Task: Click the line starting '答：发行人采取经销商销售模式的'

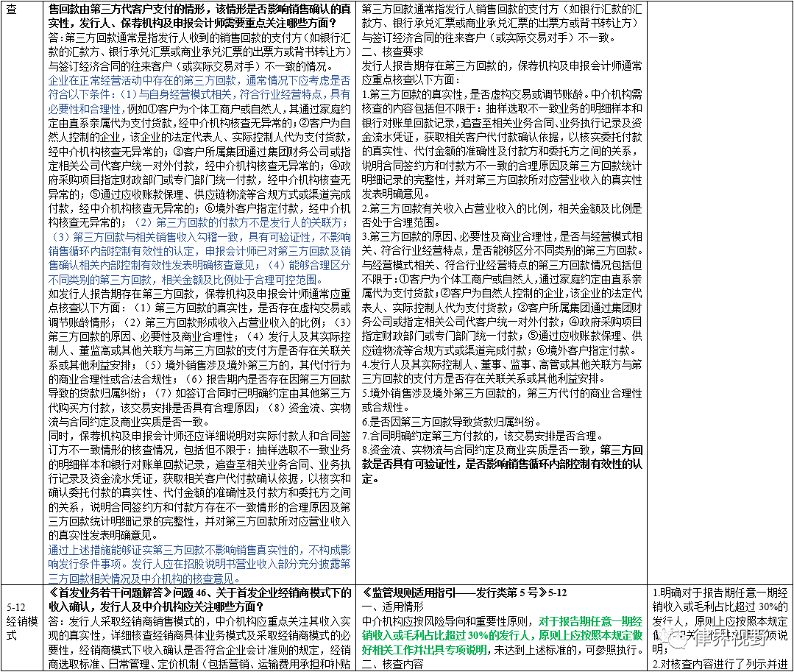Action: [x=199, y=621]
